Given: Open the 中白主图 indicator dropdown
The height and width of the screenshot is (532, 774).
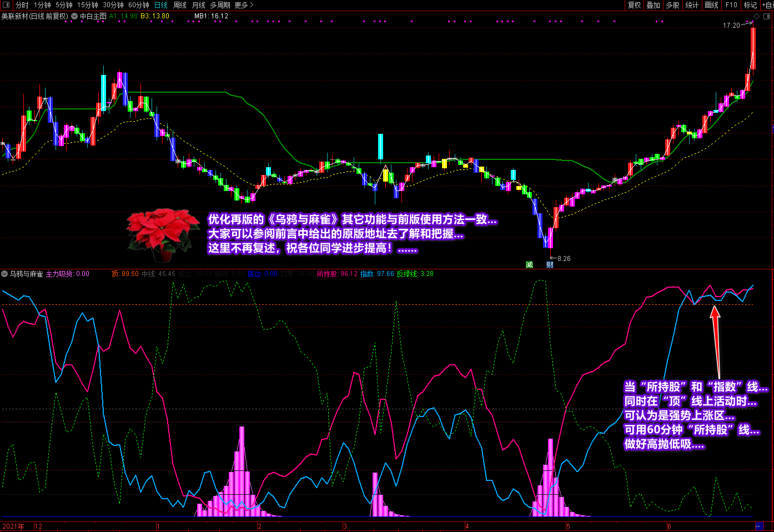Looking at the screenshot, I should 74,17.
